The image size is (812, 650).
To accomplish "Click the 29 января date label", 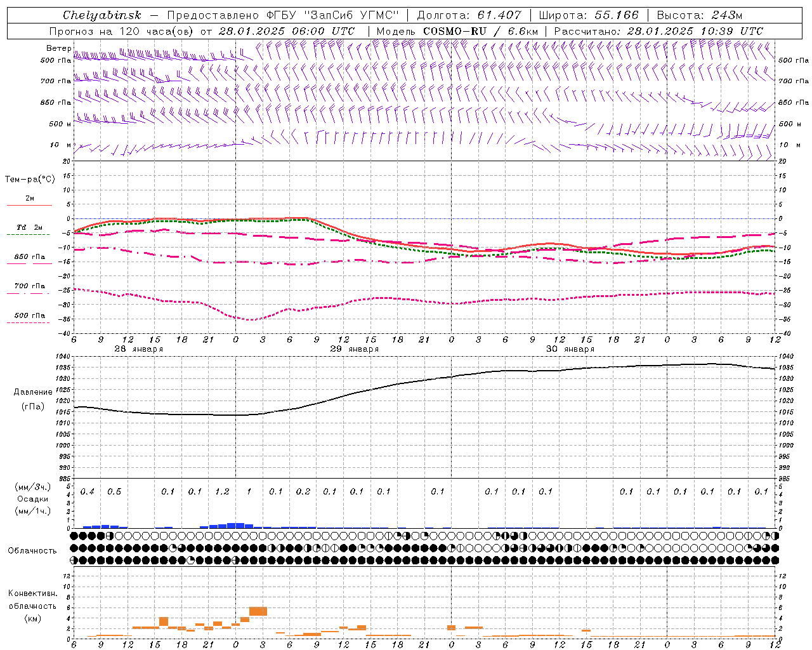I will point(354,349).
